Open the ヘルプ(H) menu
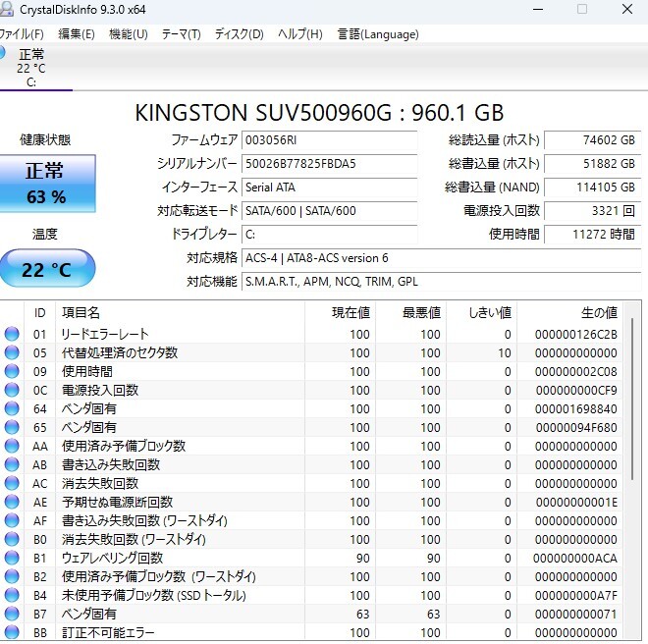This screenshot has height=644, width=648. click(x=300, y=34)
